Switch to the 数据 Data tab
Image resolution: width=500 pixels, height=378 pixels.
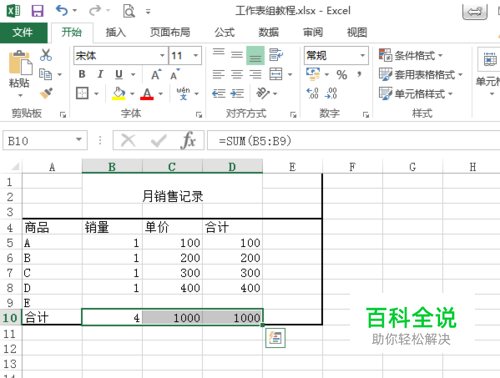pos(268,32)
